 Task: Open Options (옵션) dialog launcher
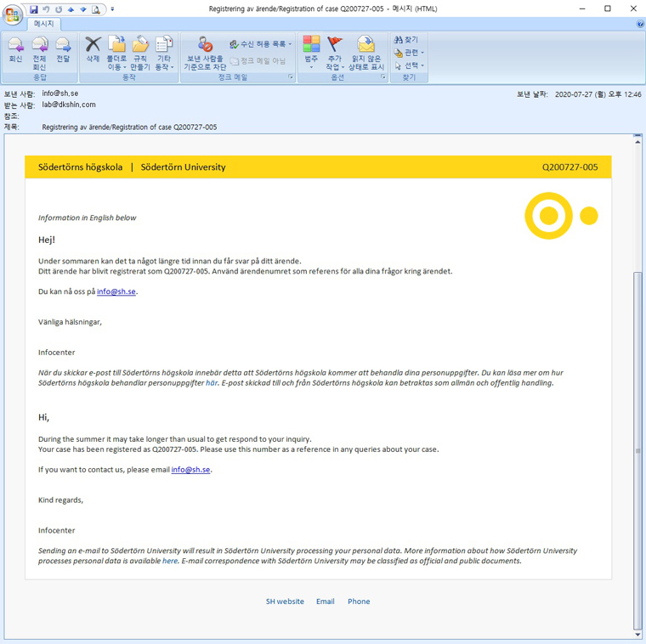pyautogui.click(x=382, y=77)
